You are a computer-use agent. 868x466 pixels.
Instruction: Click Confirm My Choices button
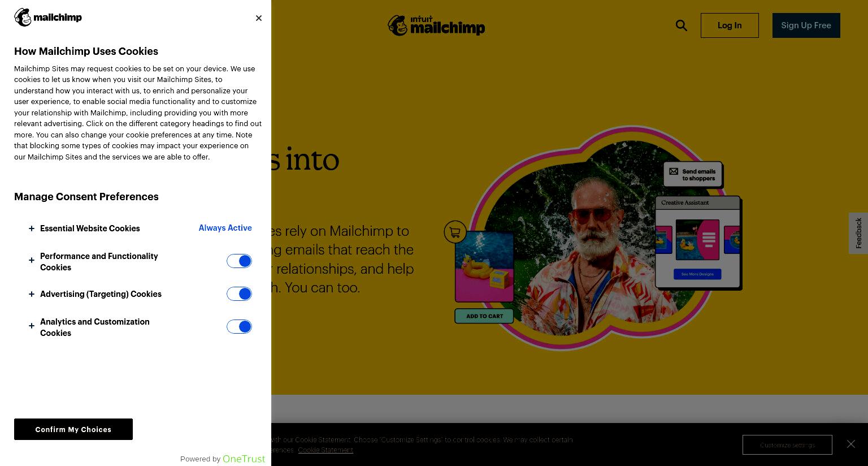click(73, 429)
